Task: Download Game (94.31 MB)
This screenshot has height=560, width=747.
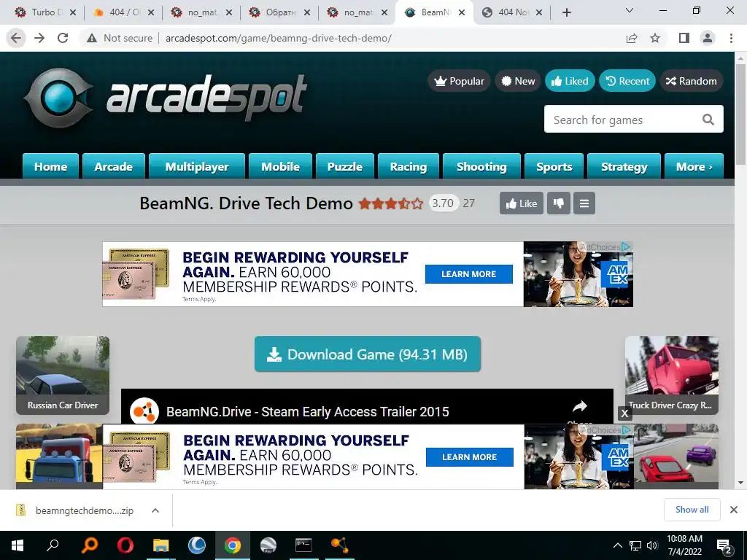Action: [368, 354]
